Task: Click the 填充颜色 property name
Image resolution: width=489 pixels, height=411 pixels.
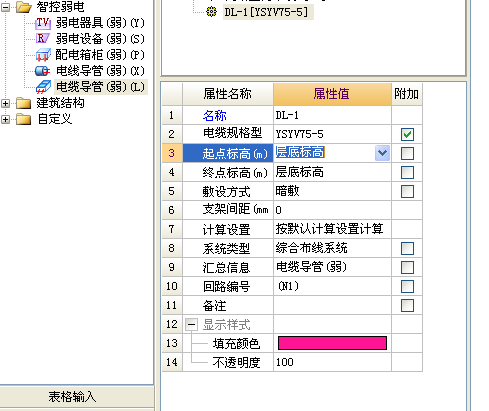Action: tap(236, 344)
